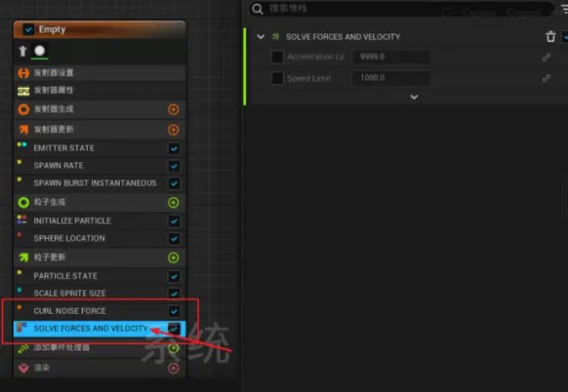Select the SPAWN RATE module
Viewport: 568px width, 392px height.
click(100, 165)
